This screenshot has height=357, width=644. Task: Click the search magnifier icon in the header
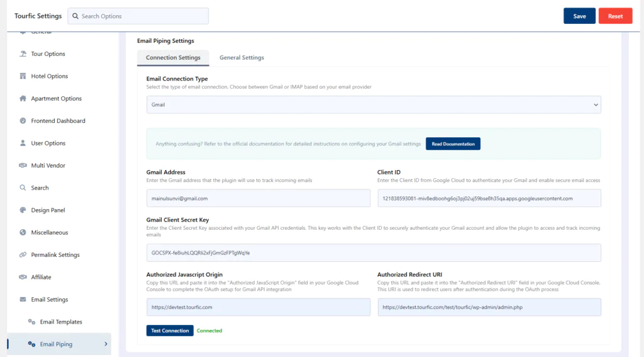75,16
